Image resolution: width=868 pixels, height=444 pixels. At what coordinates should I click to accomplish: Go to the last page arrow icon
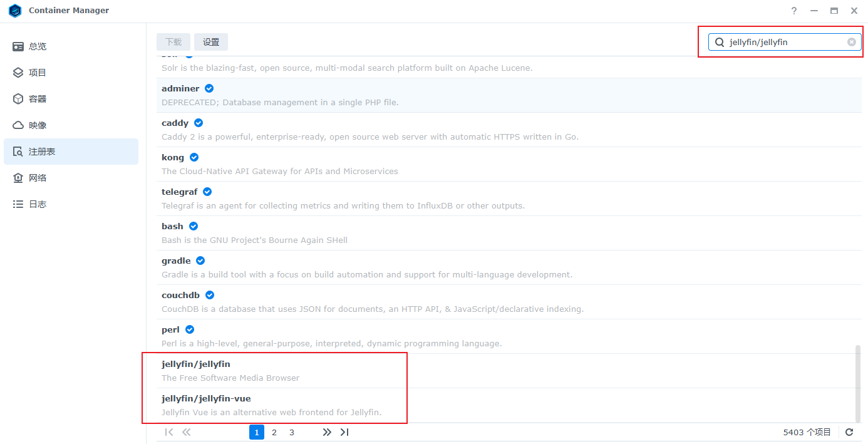344,432
